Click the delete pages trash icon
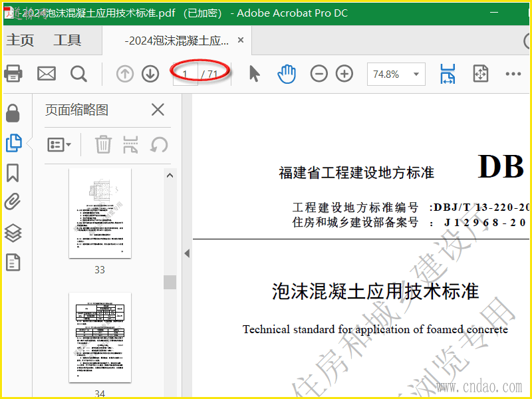Screen dimensions: 532x399 pos(103,144)
